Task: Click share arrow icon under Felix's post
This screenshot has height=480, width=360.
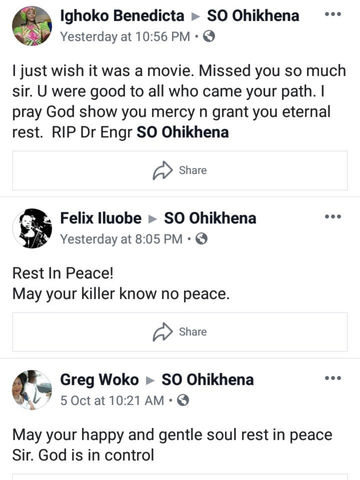Action: click(163, 332)
